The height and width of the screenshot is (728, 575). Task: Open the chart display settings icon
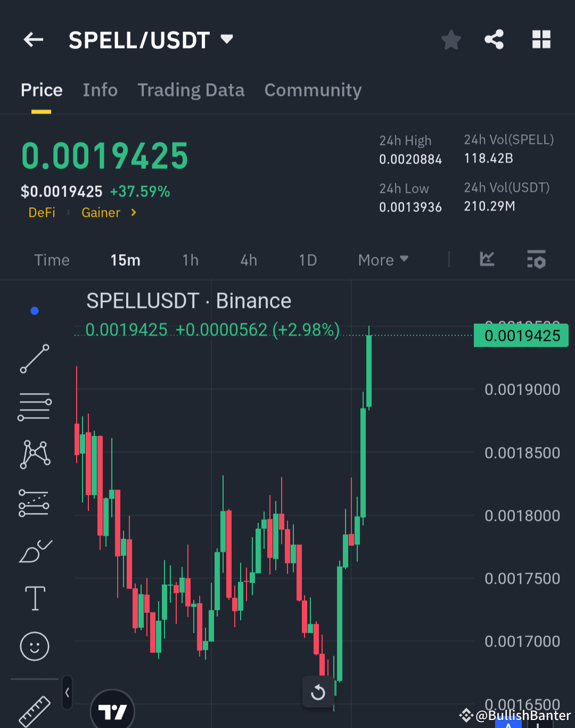tap(536, 260)
